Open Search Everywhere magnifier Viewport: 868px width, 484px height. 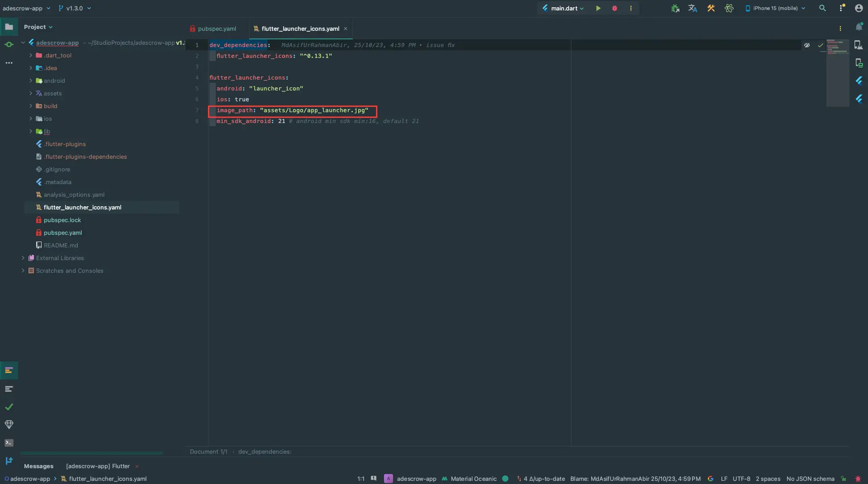[822, 8]
